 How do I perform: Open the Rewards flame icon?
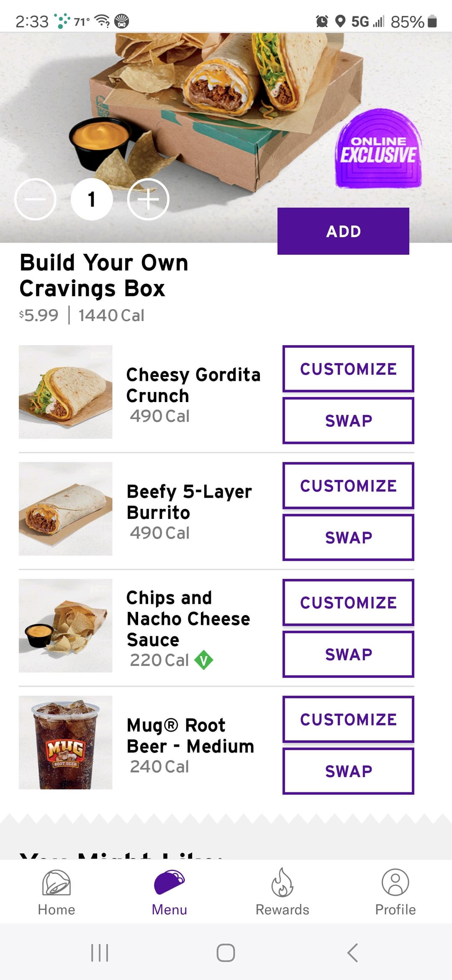tap(282, 883)
